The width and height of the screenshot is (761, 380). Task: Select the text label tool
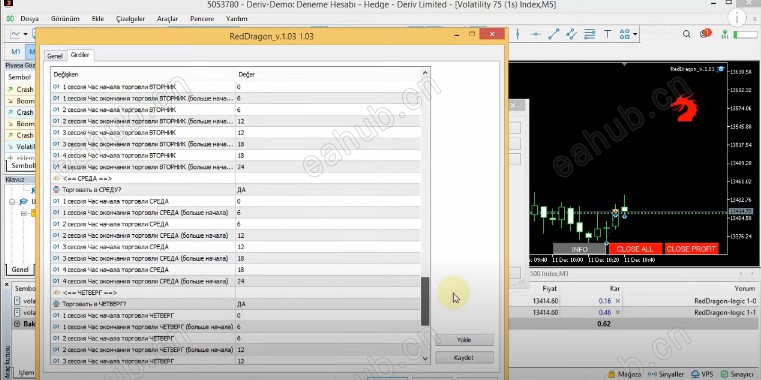(607, 34)
